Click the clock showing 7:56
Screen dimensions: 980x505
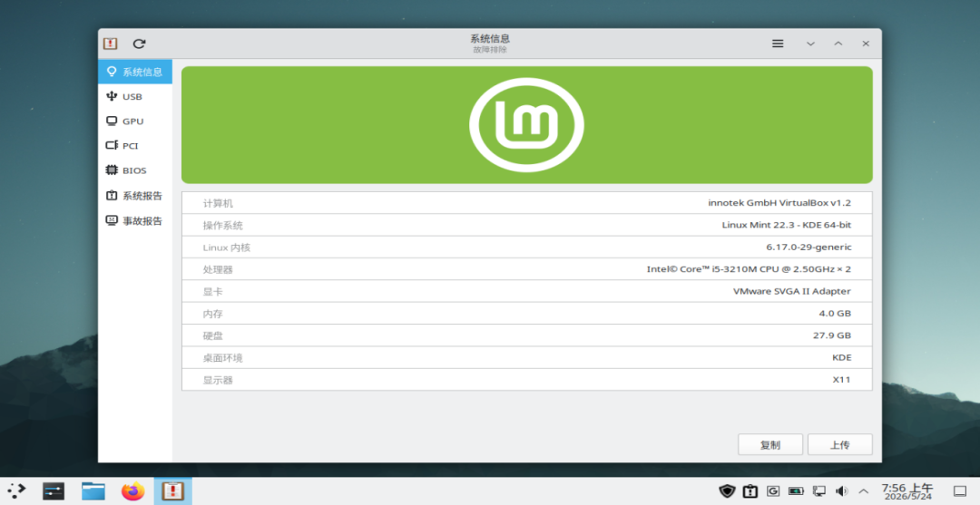coord(906,491)
